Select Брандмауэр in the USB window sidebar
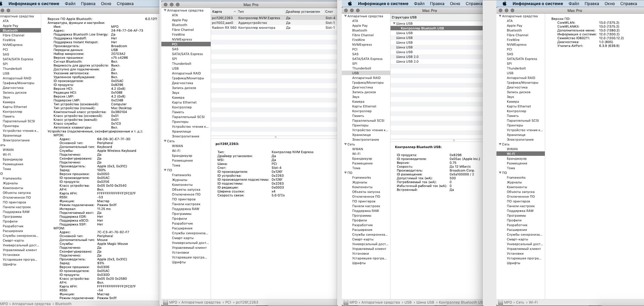This screenshot has width=644, height=306. (362, 159)
